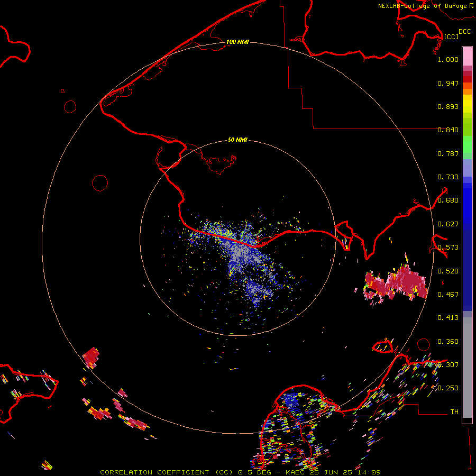Image resolution: width=476 pixels, height=476 pixels.
Task: Click the KAEC radar site identifier
Action: [295, 472]
